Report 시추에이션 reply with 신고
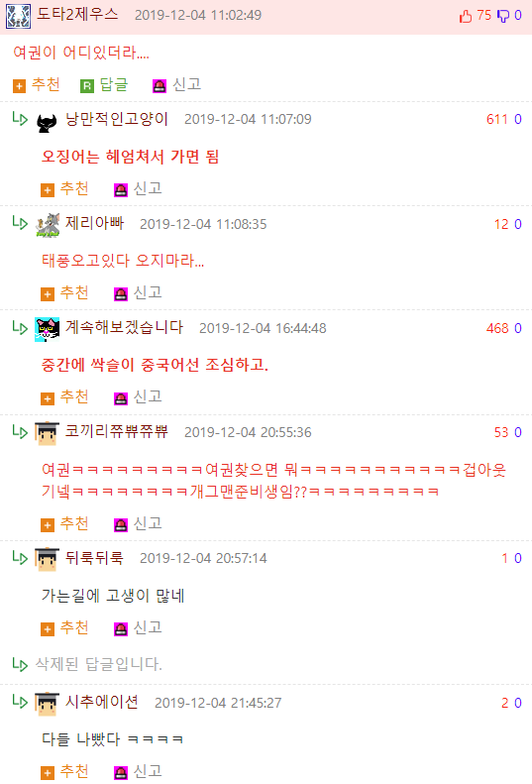The height and width of the screenshot is (784, 532). point(138,771)
